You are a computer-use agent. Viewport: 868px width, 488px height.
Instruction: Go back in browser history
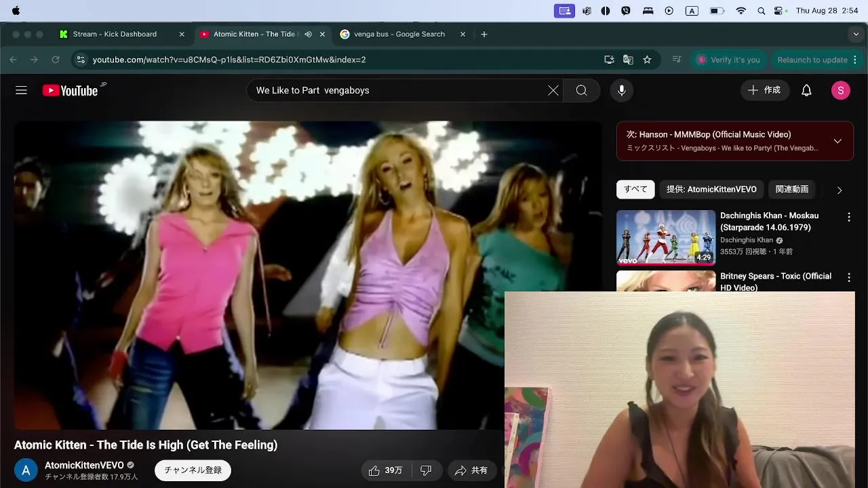click(x=14, y=60)
